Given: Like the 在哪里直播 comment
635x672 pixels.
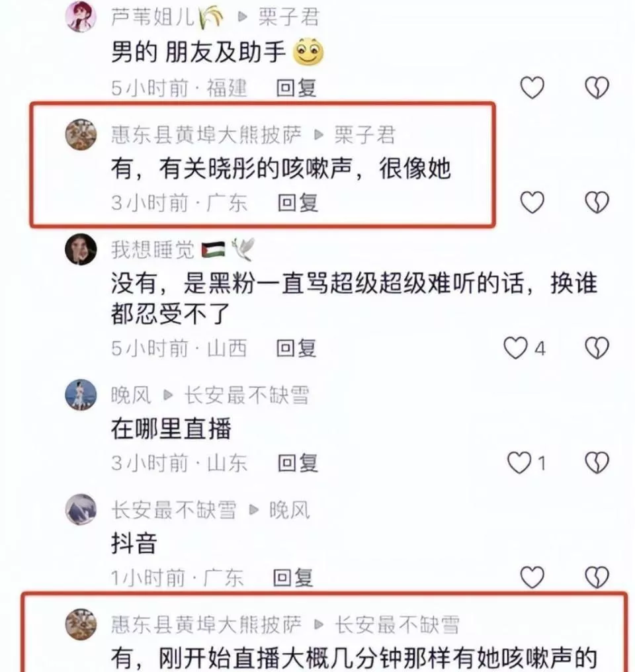Looking at the screenshot, I should 519,462.
